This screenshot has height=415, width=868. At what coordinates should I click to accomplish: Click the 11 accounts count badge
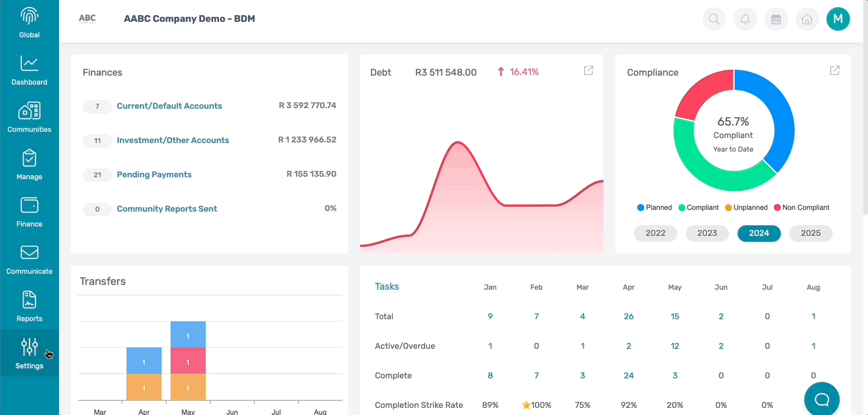97,141
